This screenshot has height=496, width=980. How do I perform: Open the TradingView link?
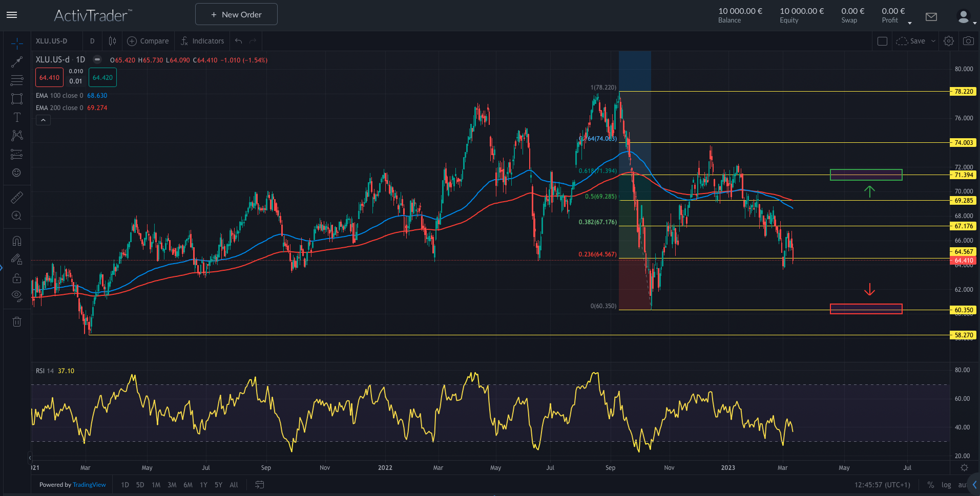[x=89, y=485]
